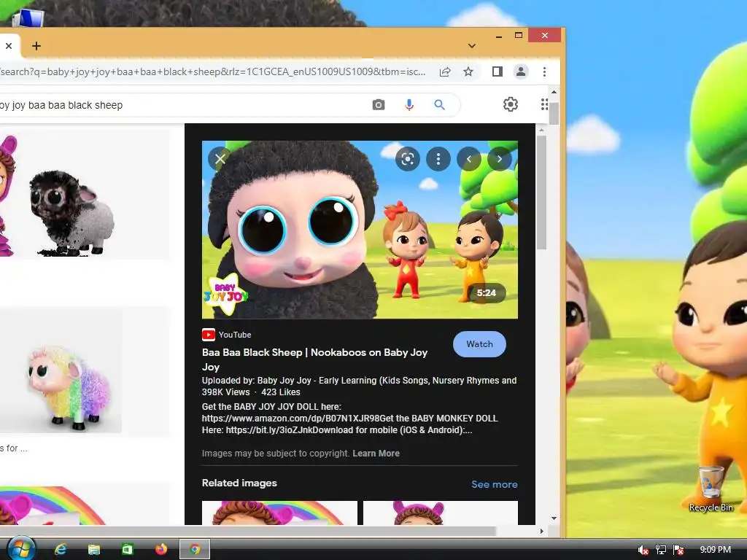The width and height of the screenshot is (747, 560).
Task: Open Google quick settings gear
Action: (x=511, y=104)
